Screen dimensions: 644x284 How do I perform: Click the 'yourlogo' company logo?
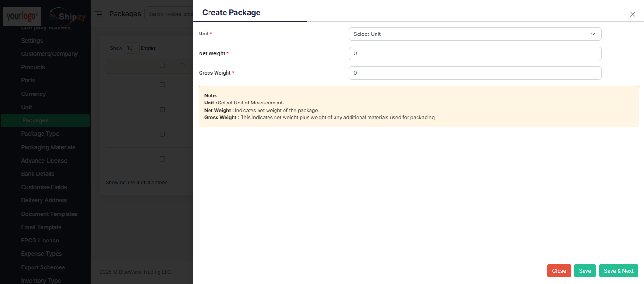pos(22,16)
